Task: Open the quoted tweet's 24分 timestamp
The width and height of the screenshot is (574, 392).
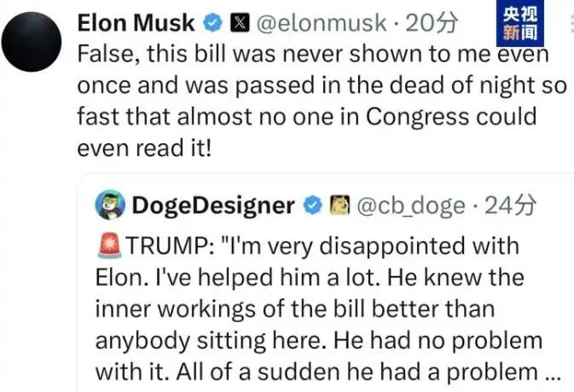Action: click(x=510, y=205)
